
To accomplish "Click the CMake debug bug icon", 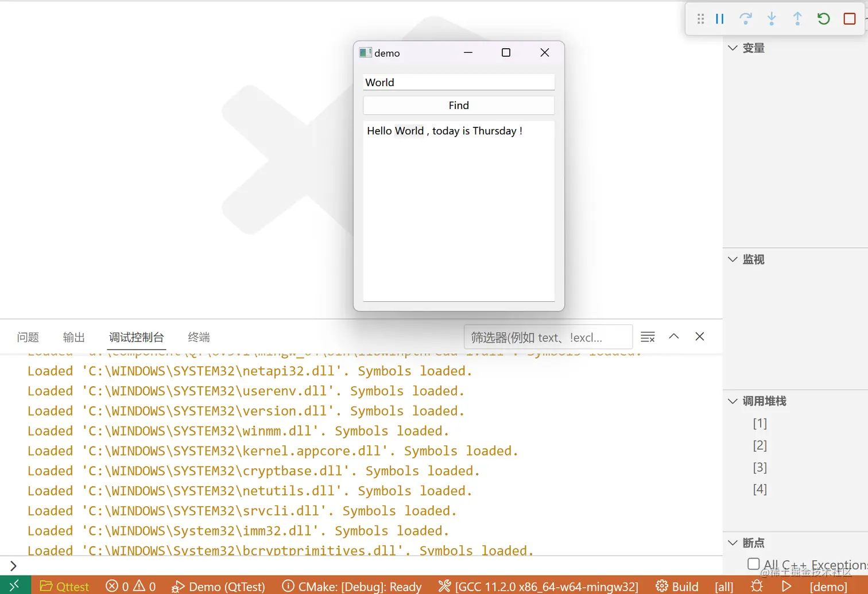I will (757, 586).
